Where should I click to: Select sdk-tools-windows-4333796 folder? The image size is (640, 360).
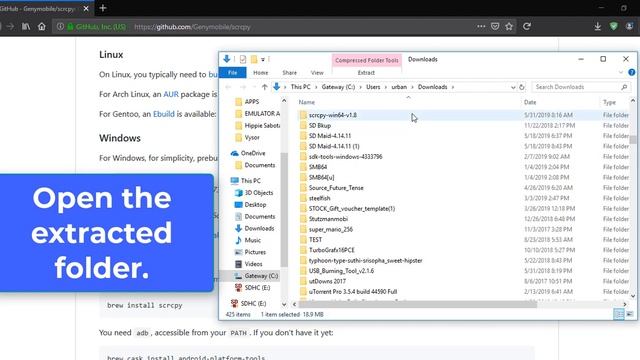pos(345,156)
